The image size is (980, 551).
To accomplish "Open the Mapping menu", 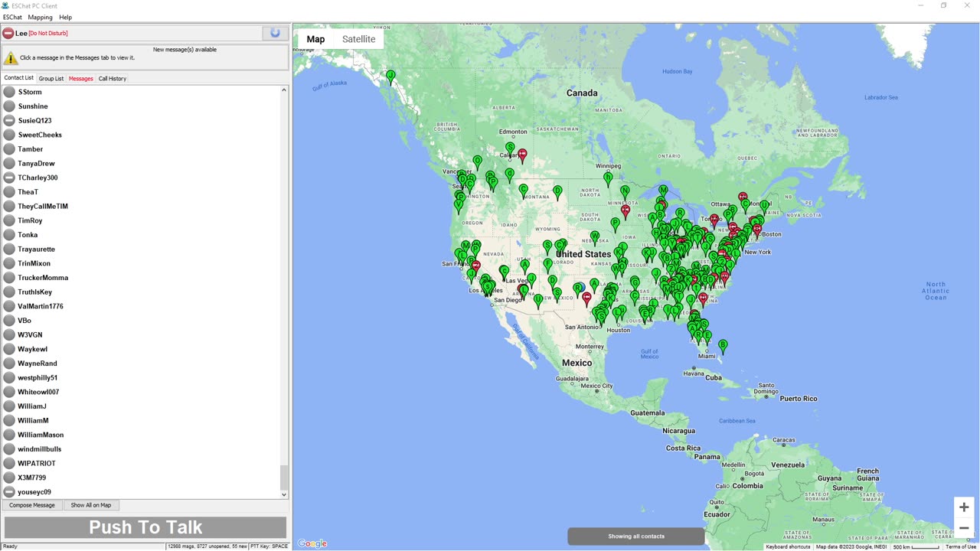I will tap(40, 17).
